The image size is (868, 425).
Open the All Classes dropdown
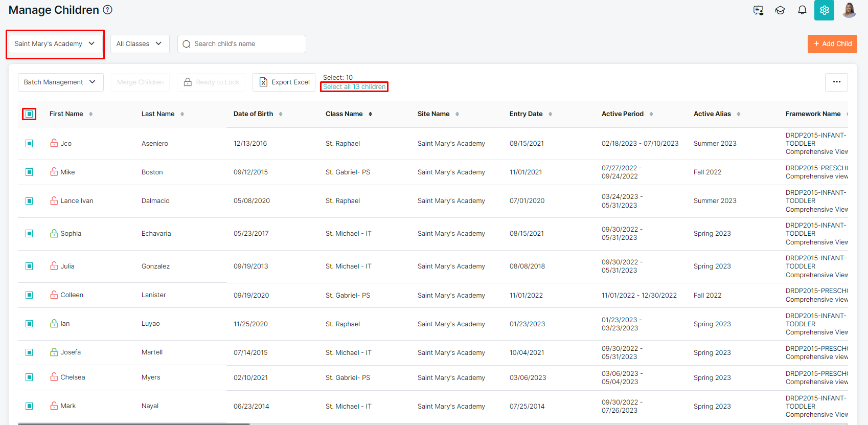tap(140, 44)
